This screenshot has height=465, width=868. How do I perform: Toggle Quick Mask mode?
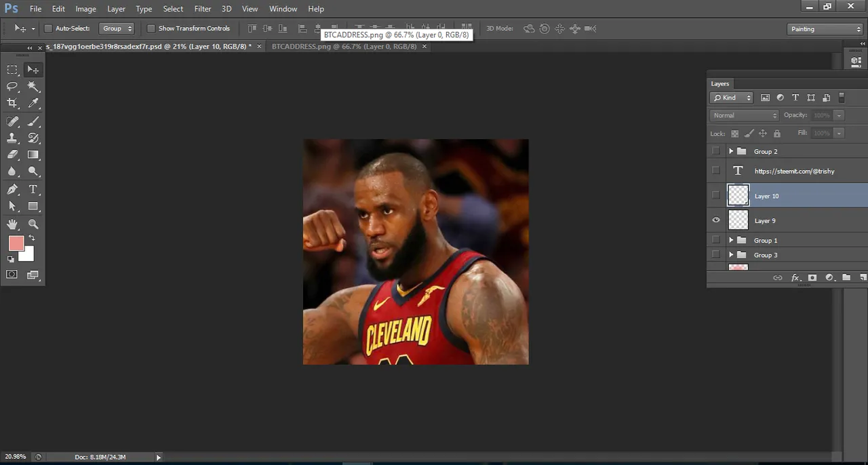(x=12, y=275)
